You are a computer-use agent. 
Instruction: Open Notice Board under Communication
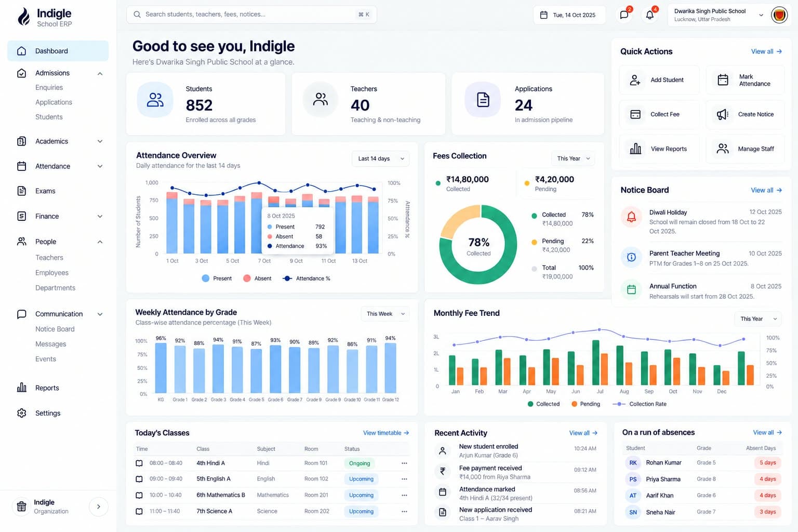[x=55, y=329]
